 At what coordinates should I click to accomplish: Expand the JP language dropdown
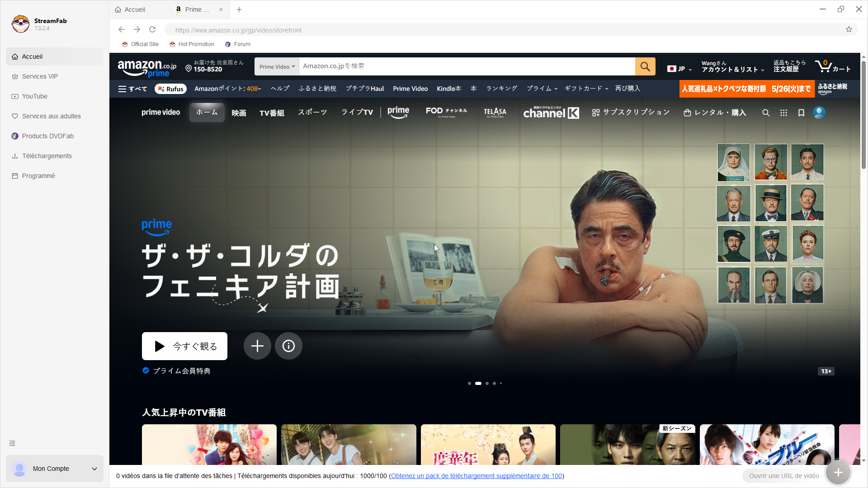point(679,69)
